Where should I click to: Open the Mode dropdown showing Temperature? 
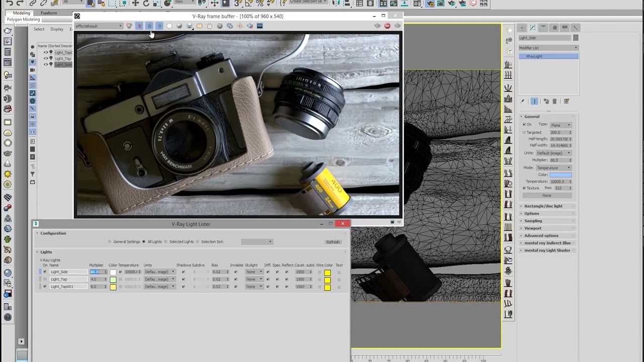553,167
